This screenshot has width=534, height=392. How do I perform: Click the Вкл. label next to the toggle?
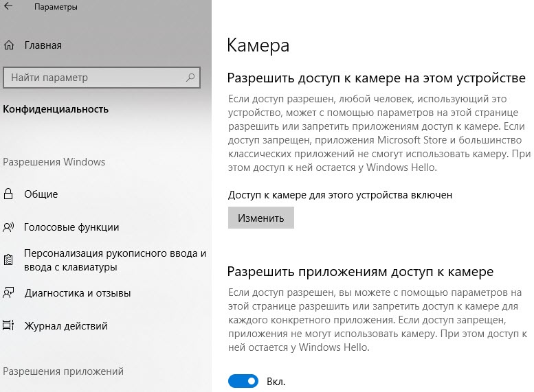pos(275,381)
